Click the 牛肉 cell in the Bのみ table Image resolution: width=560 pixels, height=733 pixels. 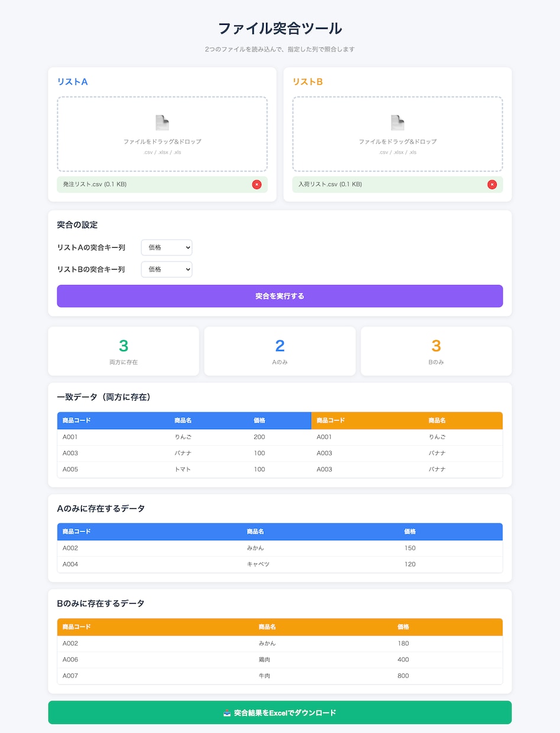coord(264,676)
